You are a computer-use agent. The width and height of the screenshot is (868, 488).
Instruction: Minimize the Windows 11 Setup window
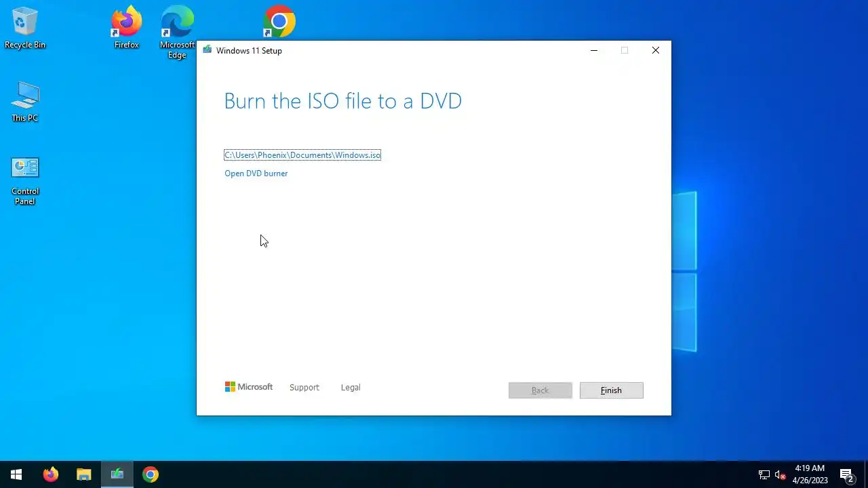594,50
